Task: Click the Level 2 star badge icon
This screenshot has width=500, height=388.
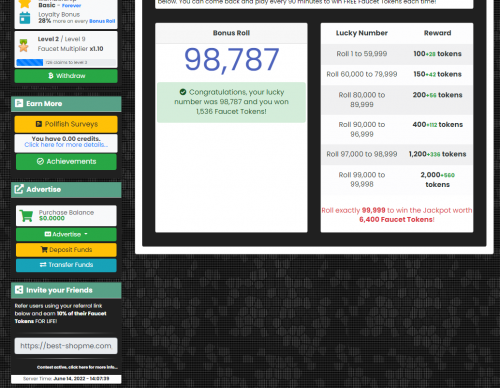Action: 24,45
